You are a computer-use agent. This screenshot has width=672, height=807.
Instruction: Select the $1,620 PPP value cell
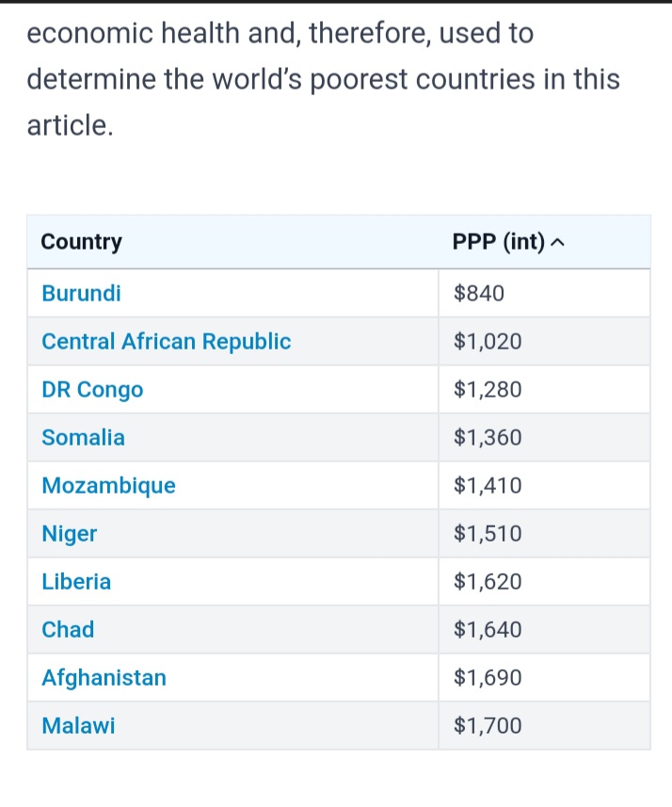tap(544, 582)
